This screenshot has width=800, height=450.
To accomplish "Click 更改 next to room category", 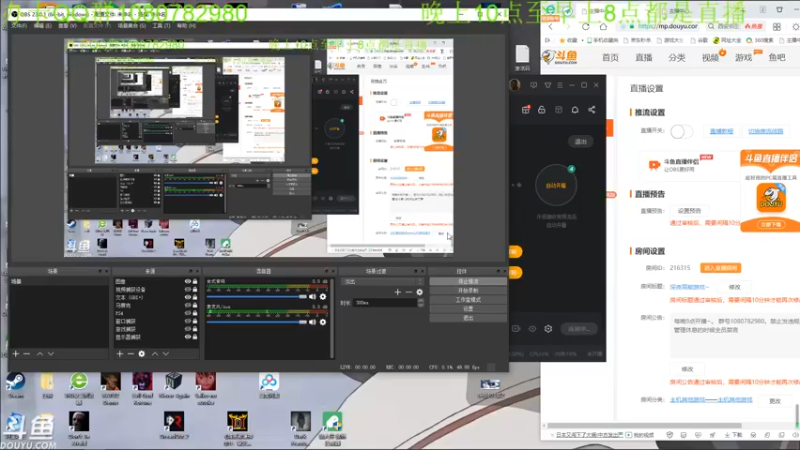I will click(775, 401).
